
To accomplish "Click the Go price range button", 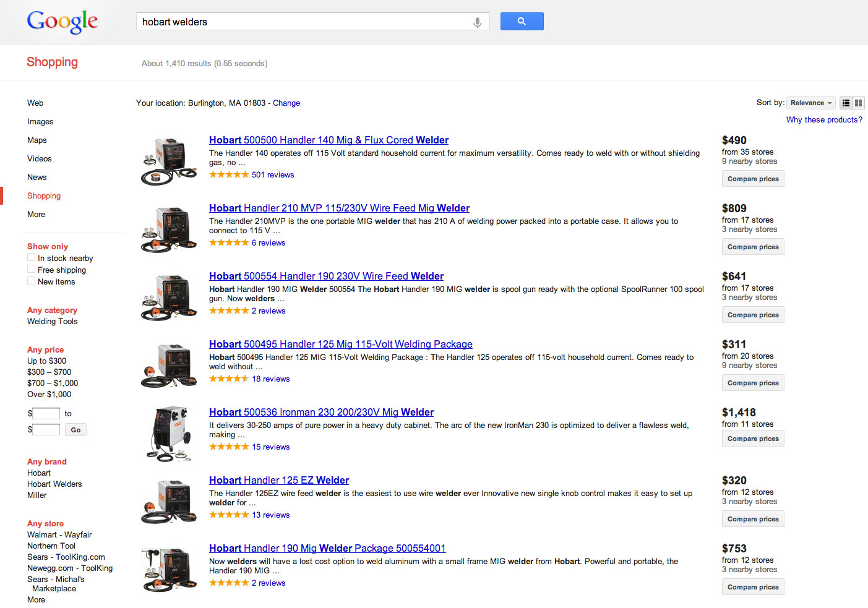I will click(x=75, y=430).
